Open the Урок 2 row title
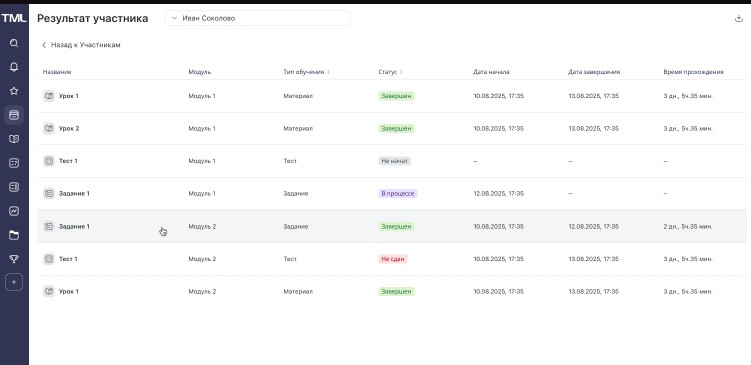 click(69, 128)
